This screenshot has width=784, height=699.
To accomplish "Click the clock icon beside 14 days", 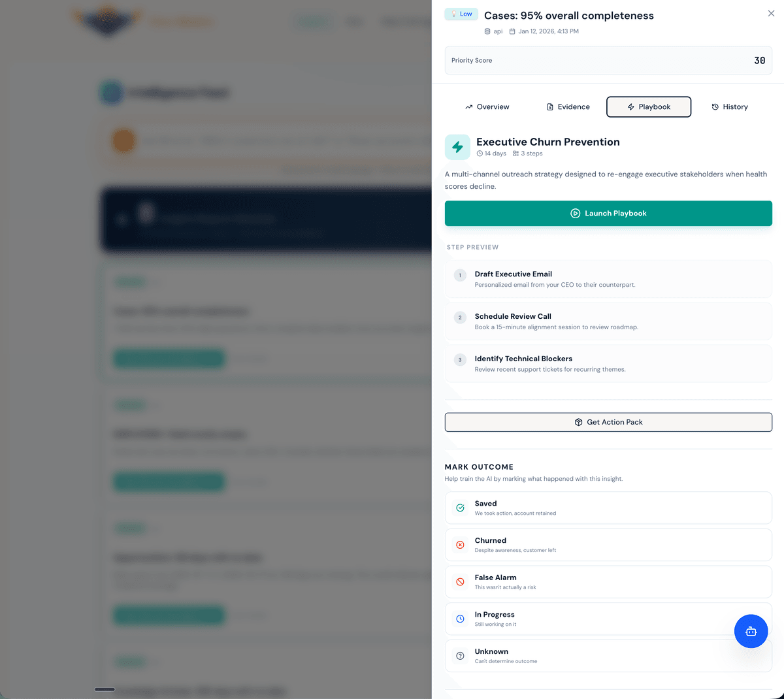I will [480, 153].
